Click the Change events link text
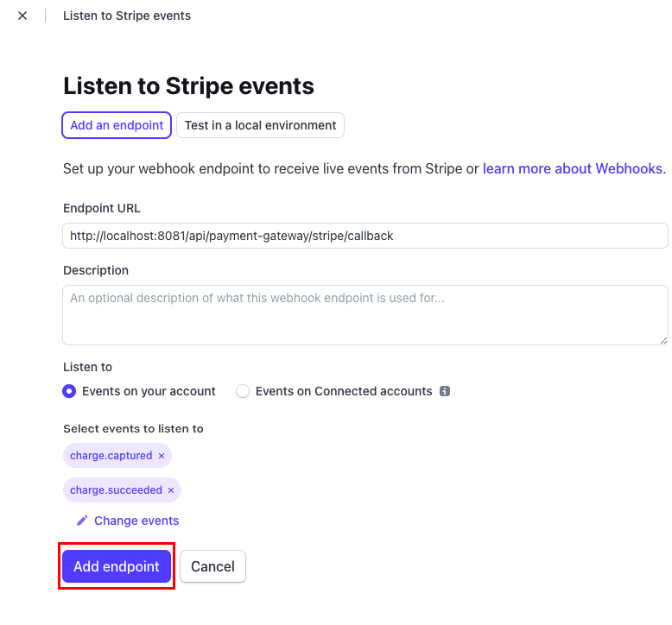 coord(136,521)
